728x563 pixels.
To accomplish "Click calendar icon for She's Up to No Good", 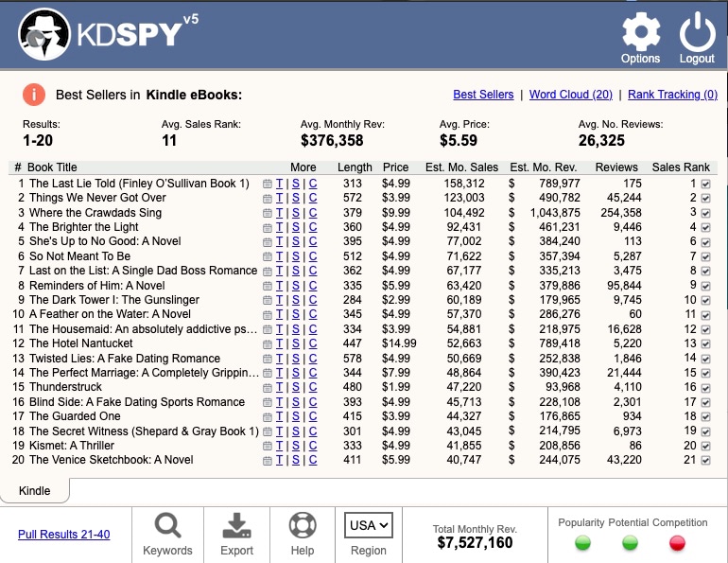I will [268, 242].
